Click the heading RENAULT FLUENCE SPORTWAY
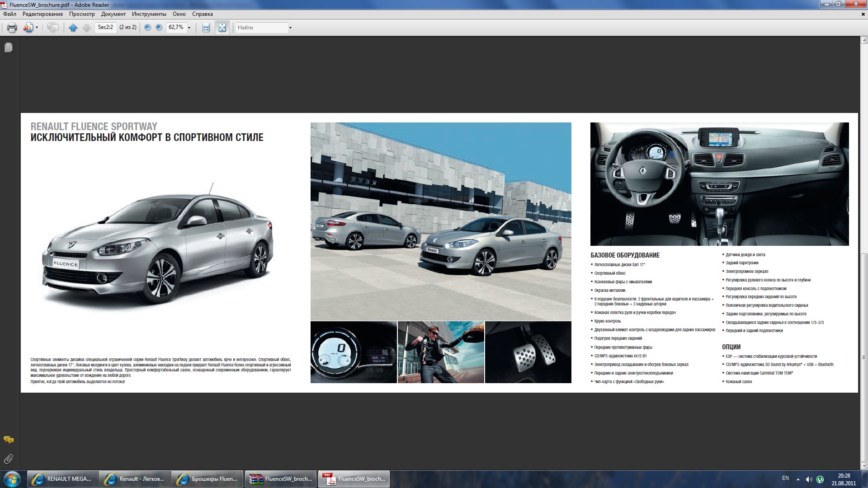This screenshot has height=488, width=868. 94,127
